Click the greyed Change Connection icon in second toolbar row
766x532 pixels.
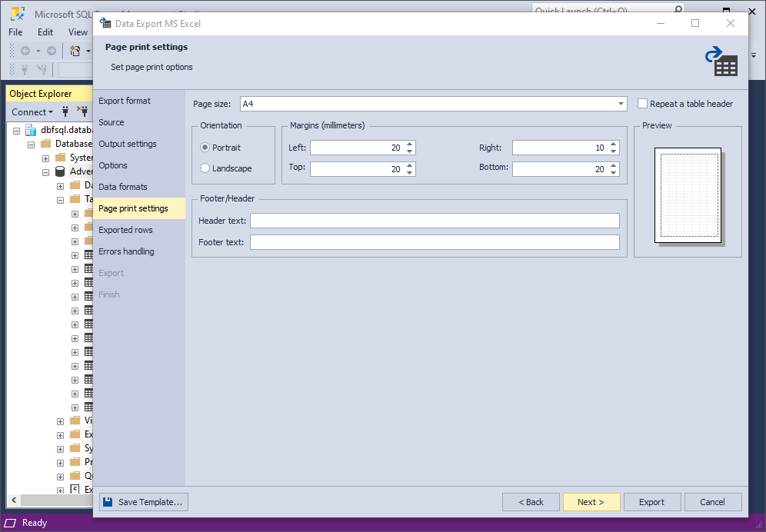coord(42,70)
